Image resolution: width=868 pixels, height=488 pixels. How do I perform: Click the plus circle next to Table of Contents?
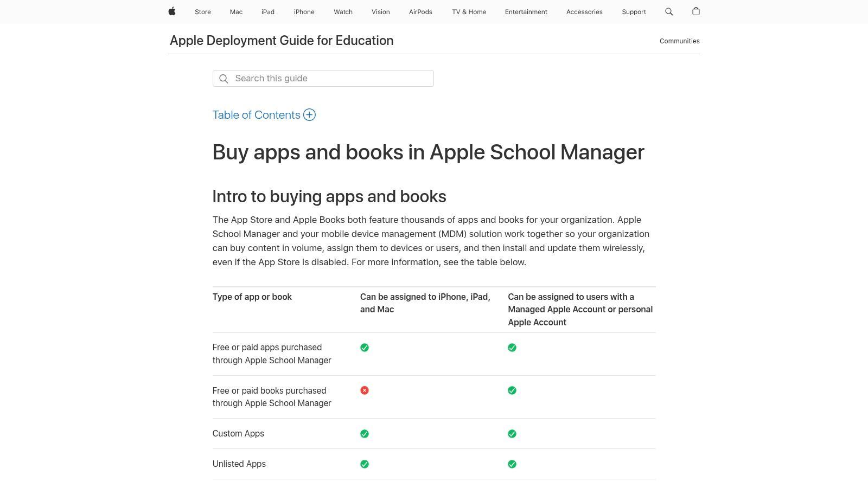click(x=309, y=114)
